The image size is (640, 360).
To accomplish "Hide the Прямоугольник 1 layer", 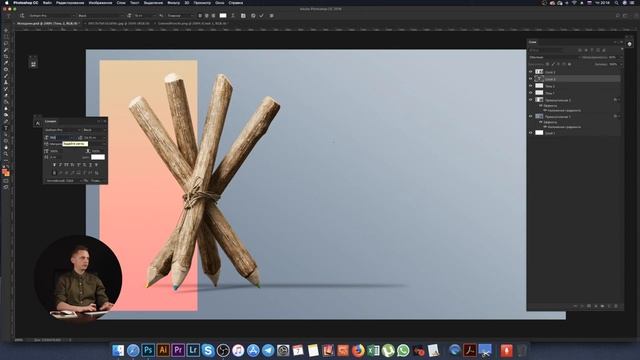I will [x=531, y=116].
